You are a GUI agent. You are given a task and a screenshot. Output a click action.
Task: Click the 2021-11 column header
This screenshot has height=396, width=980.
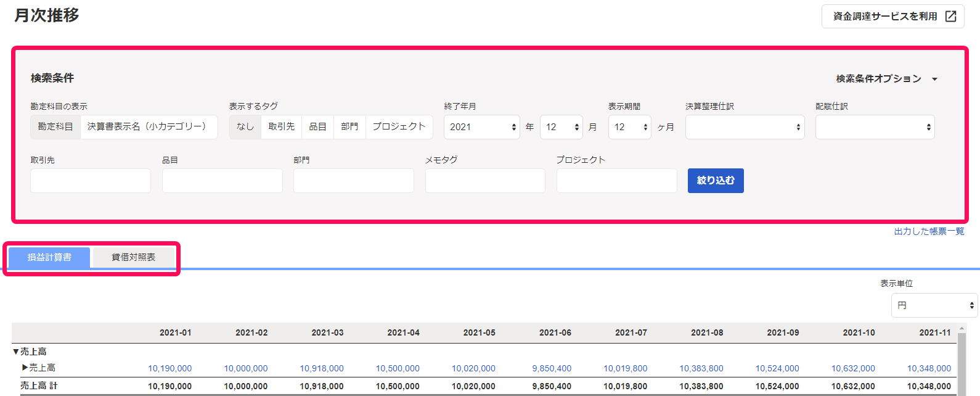pos(935,332)
